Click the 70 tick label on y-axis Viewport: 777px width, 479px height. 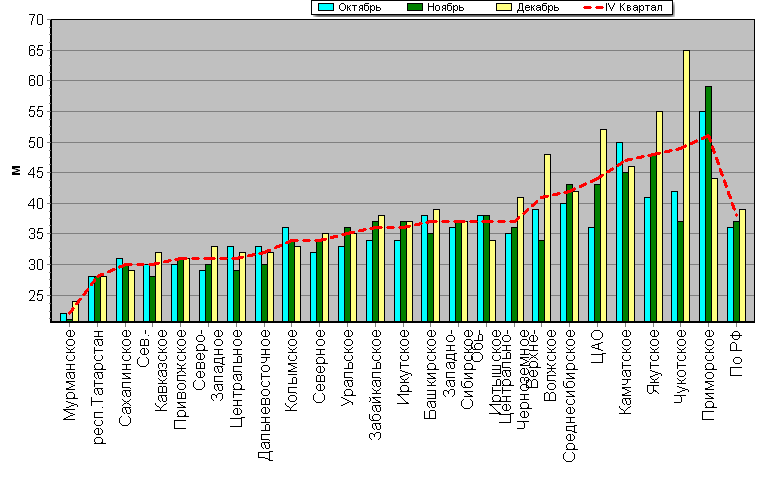point(36,20)
